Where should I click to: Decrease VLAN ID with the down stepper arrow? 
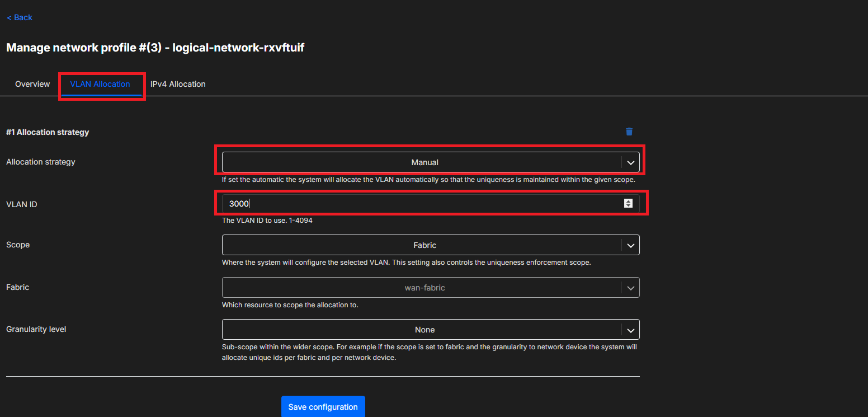(628, 206)
